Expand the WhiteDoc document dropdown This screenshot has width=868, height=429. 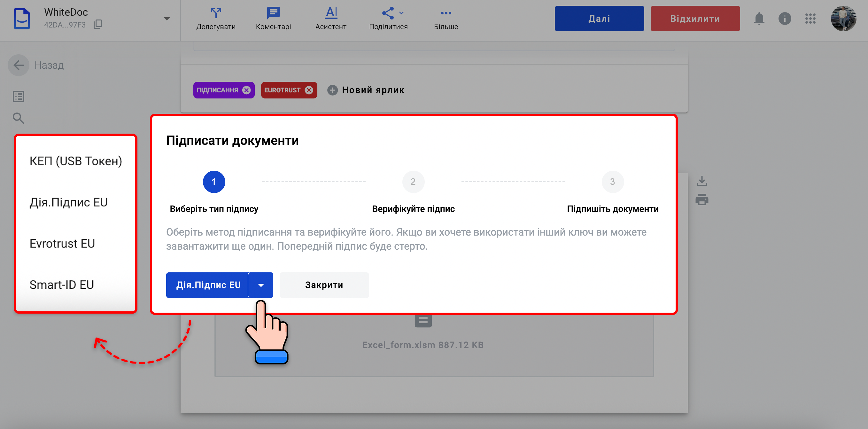point(167,19)
